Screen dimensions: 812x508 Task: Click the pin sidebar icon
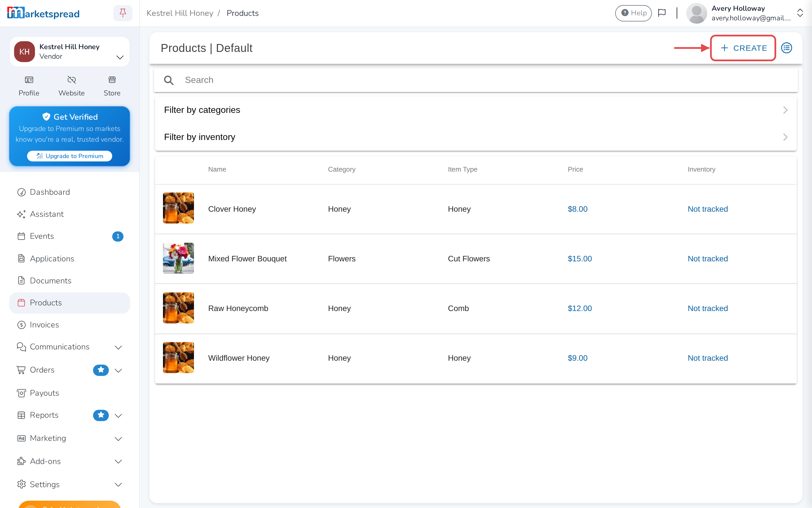tap(123, 13)
